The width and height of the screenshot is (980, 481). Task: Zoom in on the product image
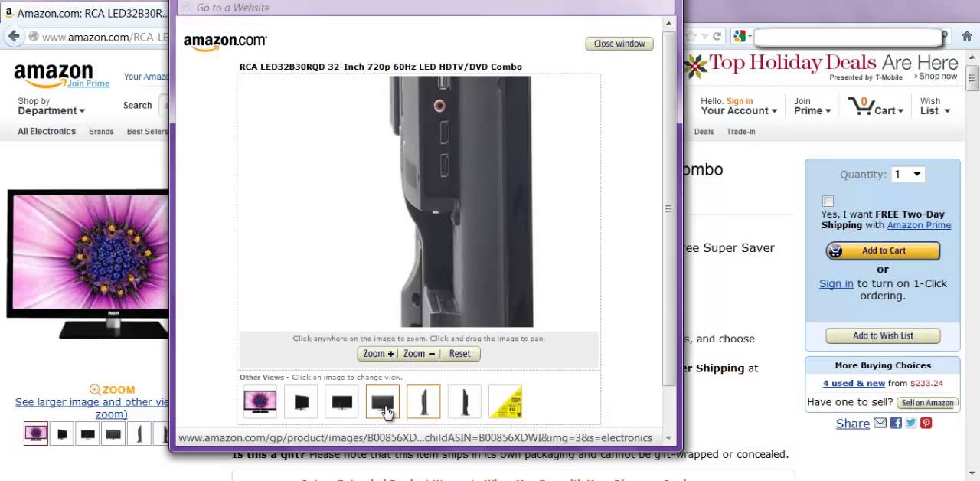coord(377,354)
